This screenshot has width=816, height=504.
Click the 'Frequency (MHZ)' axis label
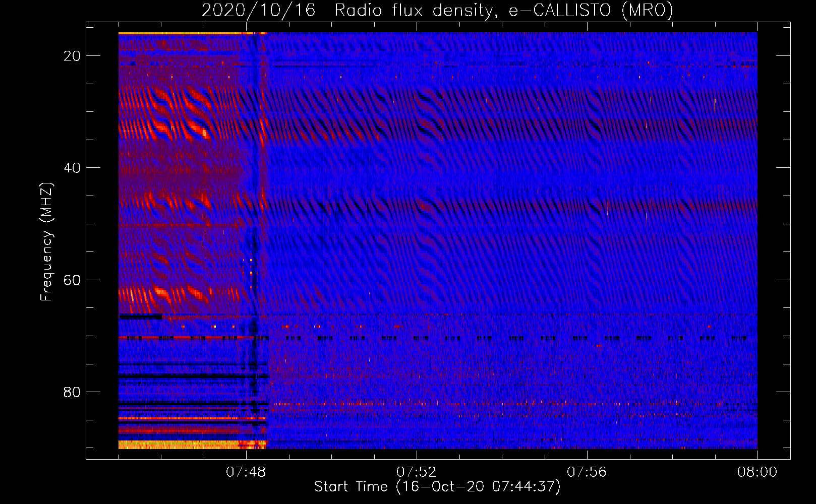[x=46, y=242]
